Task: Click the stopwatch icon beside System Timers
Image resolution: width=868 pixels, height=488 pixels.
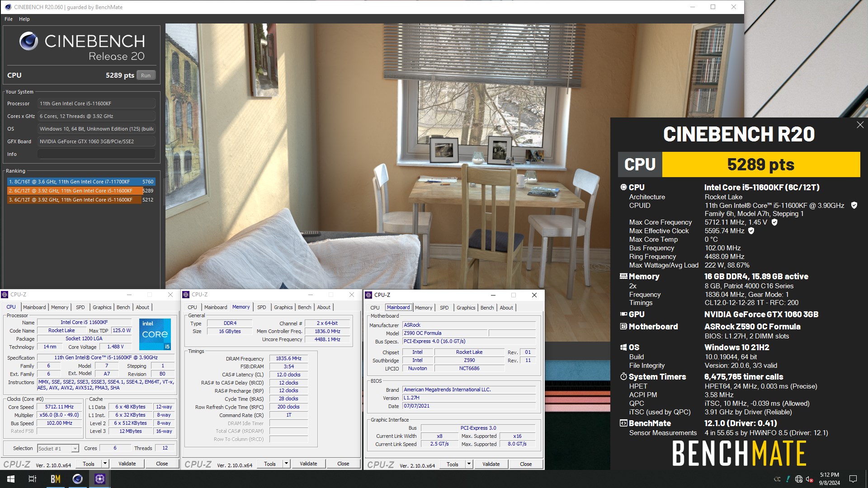Action: (x=623, y=376)
